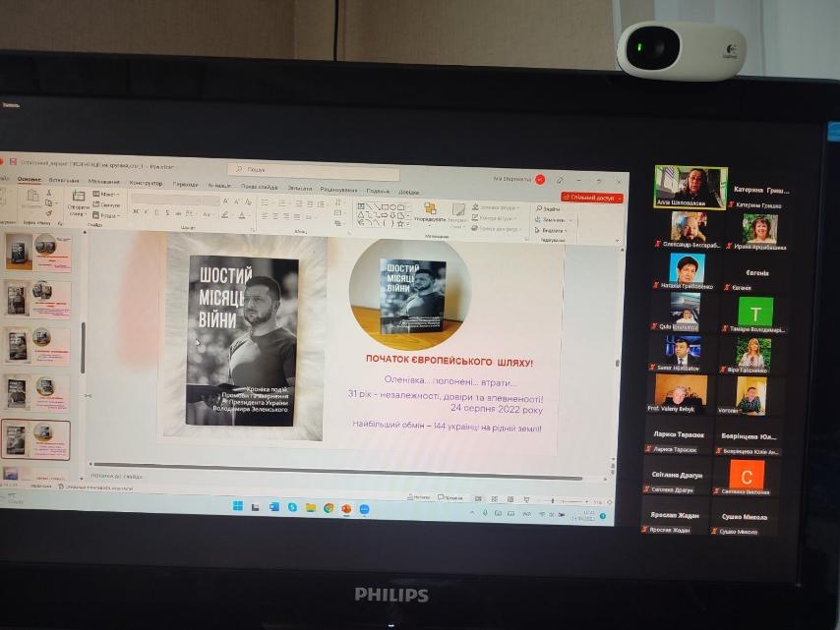Click the red Share (Спільний доступ) button

592,198
